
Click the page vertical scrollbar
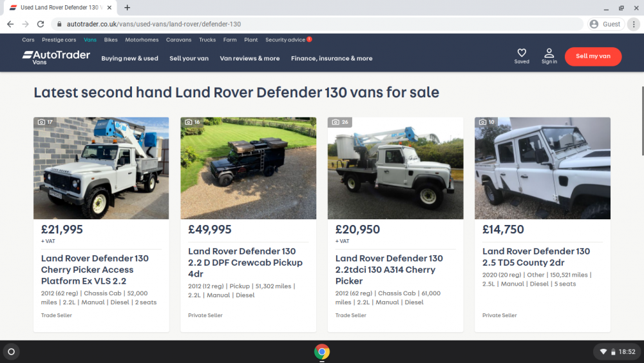(x=642, y=121)
